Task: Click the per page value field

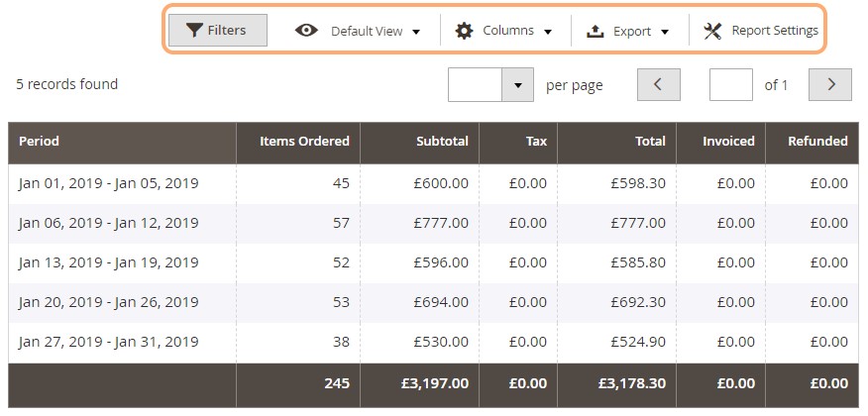Action: click(475, 84)
